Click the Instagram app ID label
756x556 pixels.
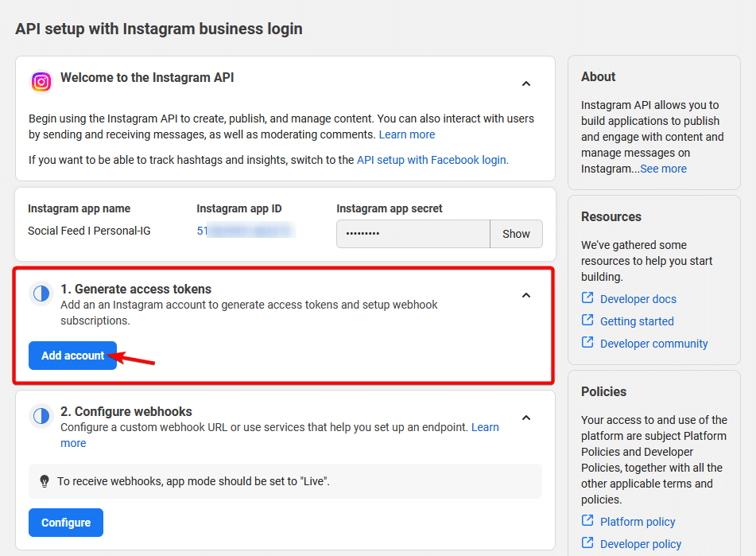tap(239, 209)
